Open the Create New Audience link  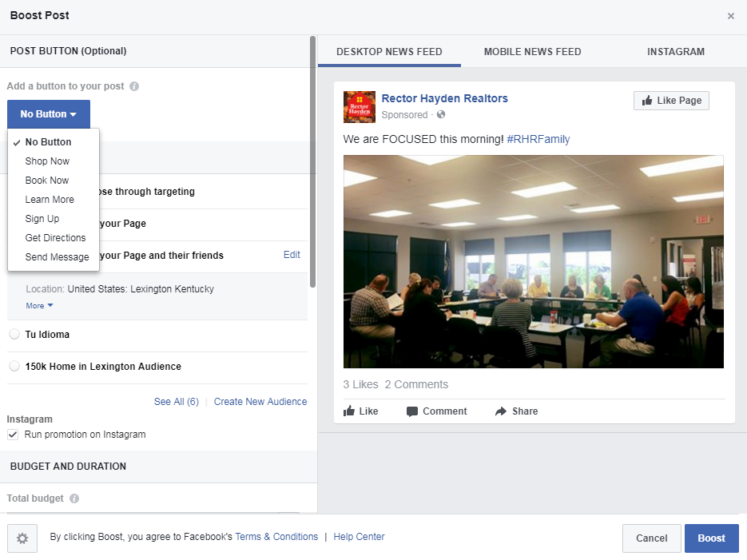point(260,402)
